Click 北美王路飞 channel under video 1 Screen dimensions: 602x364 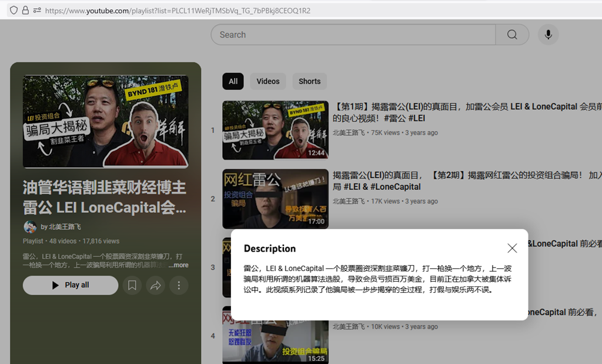point(349,132)
